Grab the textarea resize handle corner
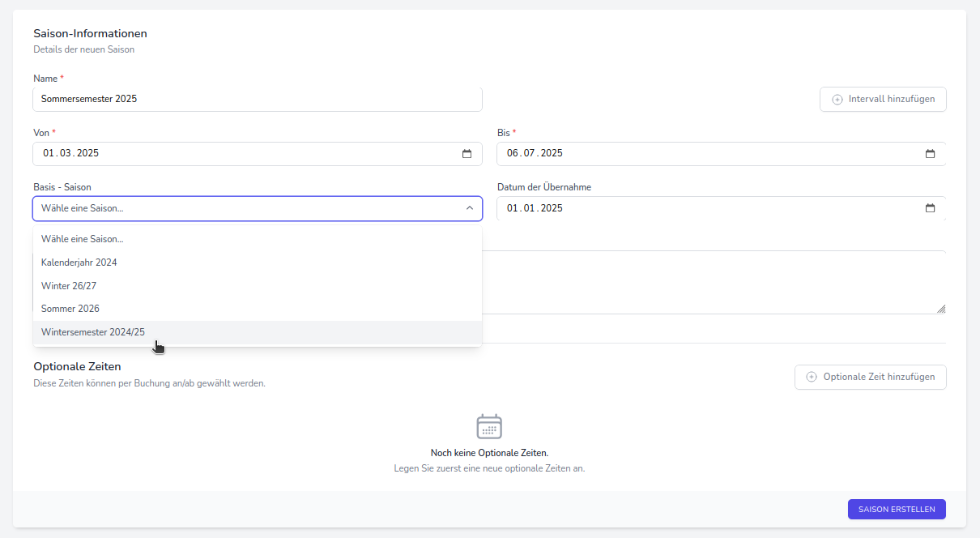This screenshot has width=980, height=538. pos(941,309)
